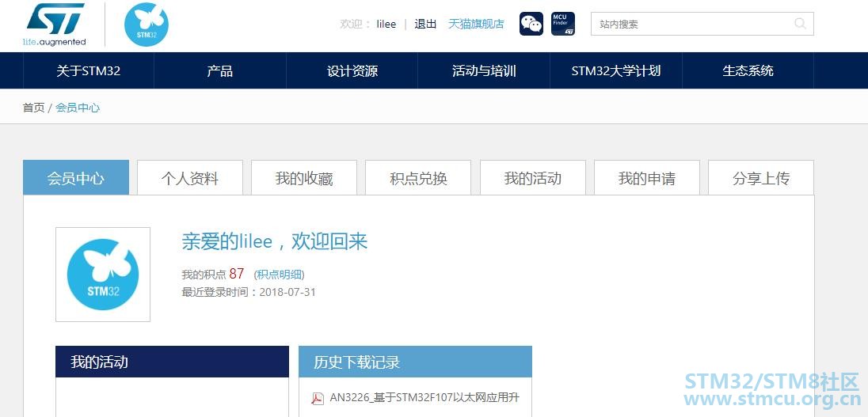Image resolution: width=868 pixels, height=417 pixels.
Task: Focus the 站内搜索 search field
Action: [702, 24]
